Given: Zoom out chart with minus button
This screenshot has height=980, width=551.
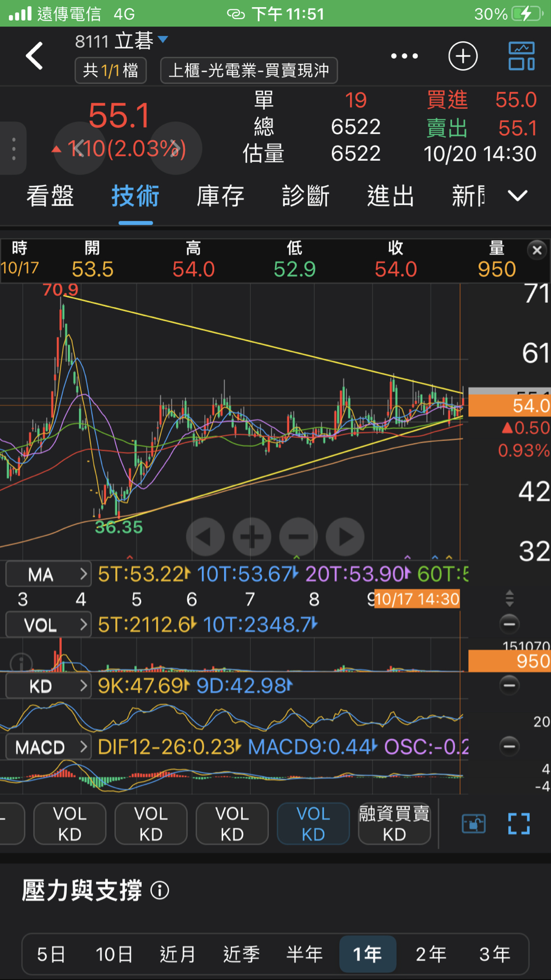Looking at the screenshot, I should [x=298, y=537].
